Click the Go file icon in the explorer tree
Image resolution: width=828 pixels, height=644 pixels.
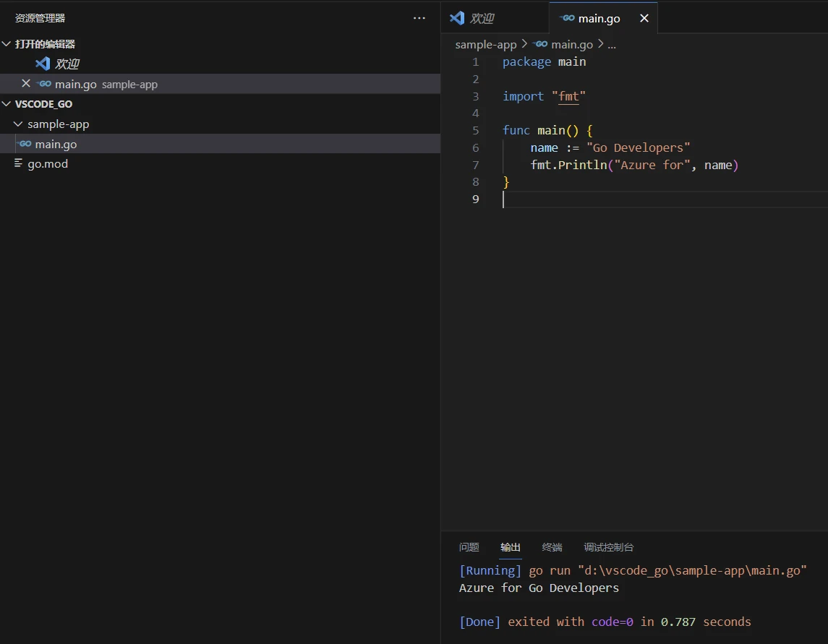[25, 144]
